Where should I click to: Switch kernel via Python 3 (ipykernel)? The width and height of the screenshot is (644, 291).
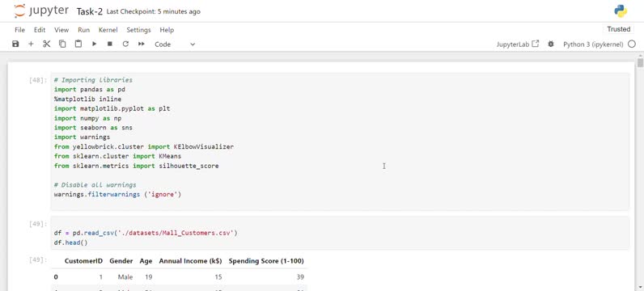click(593, 44)
